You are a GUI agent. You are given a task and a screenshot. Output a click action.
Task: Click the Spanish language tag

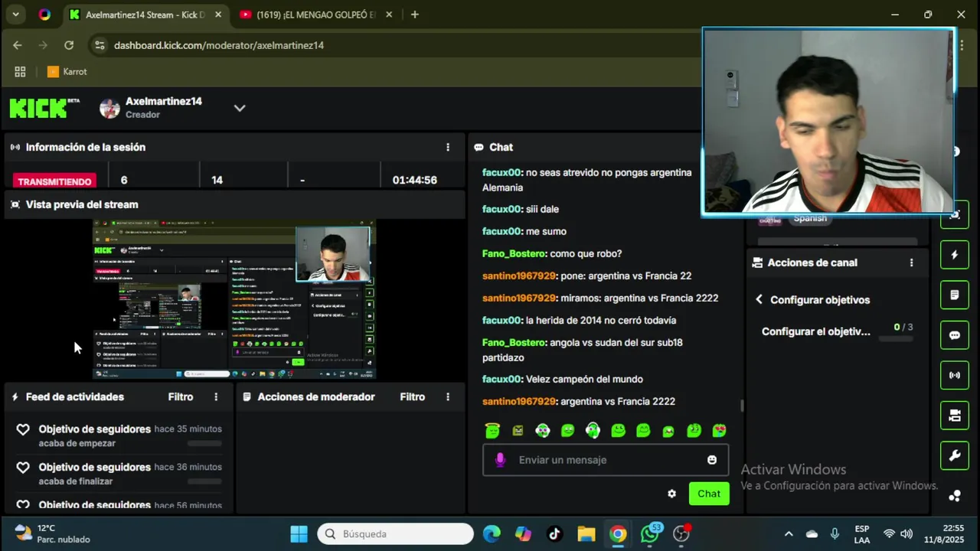tap(810, 218)
